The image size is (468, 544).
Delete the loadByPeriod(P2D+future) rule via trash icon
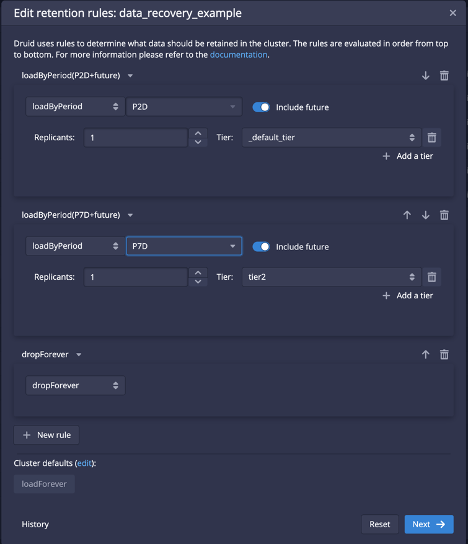click(444, 76)
